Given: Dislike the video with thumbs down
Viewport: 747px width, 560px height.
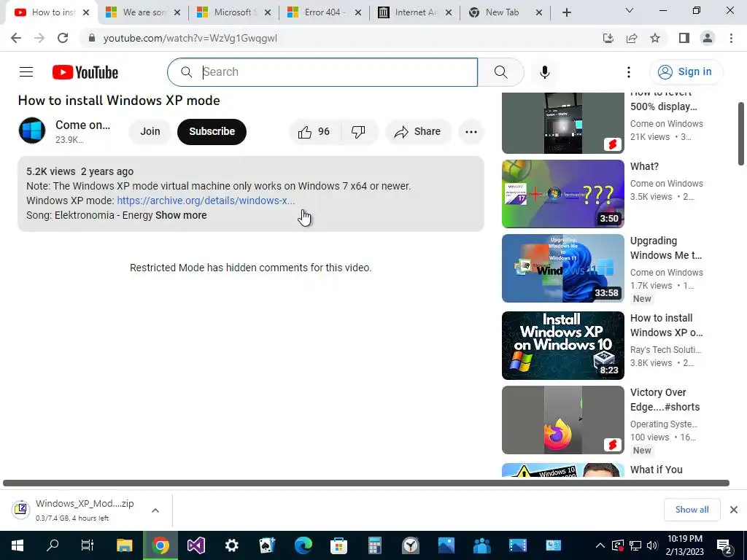Looking at the screenshot, I should tap(358, 131).
